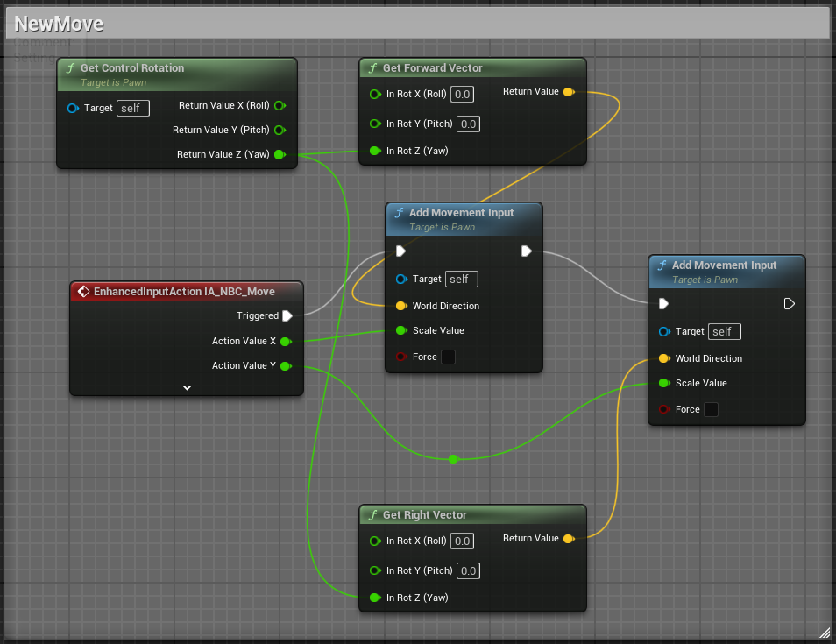
Task: Click Get Forward Vector Return Value pin
Action: tap(569, 92)
